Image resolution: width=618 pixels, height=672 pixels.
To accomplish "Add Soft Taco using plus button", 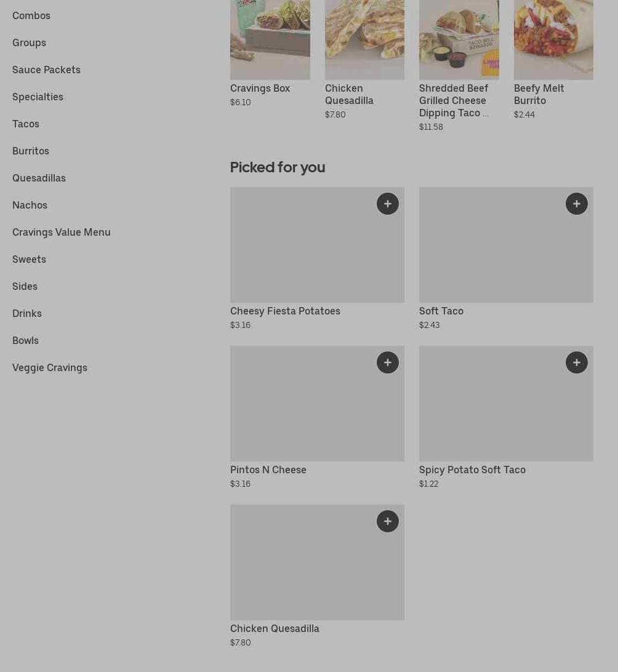I will pos(577,204).
